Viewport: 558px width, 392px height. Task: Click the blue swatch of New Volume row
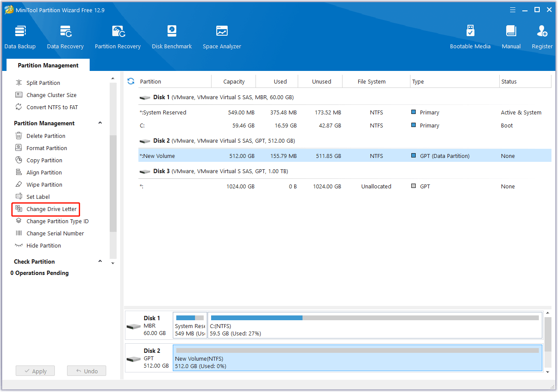click(x=413, y=156)
